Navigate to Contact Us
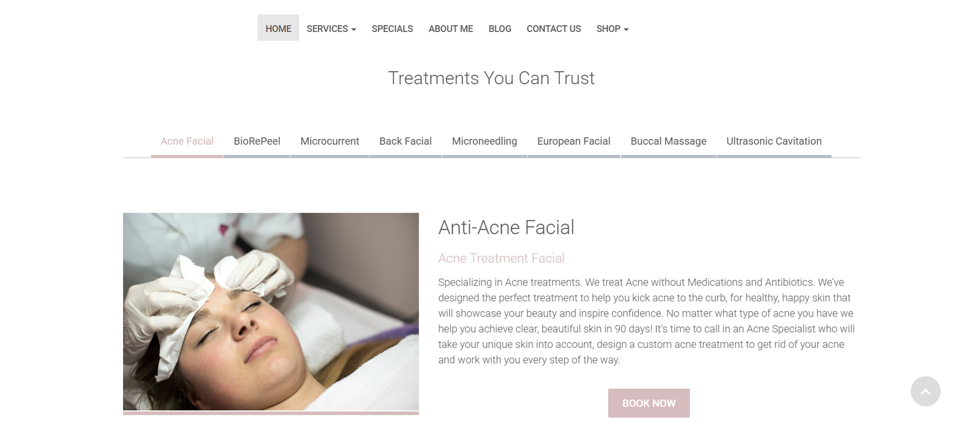The height and width of the screenshot is (447, 980). [554, 29]
